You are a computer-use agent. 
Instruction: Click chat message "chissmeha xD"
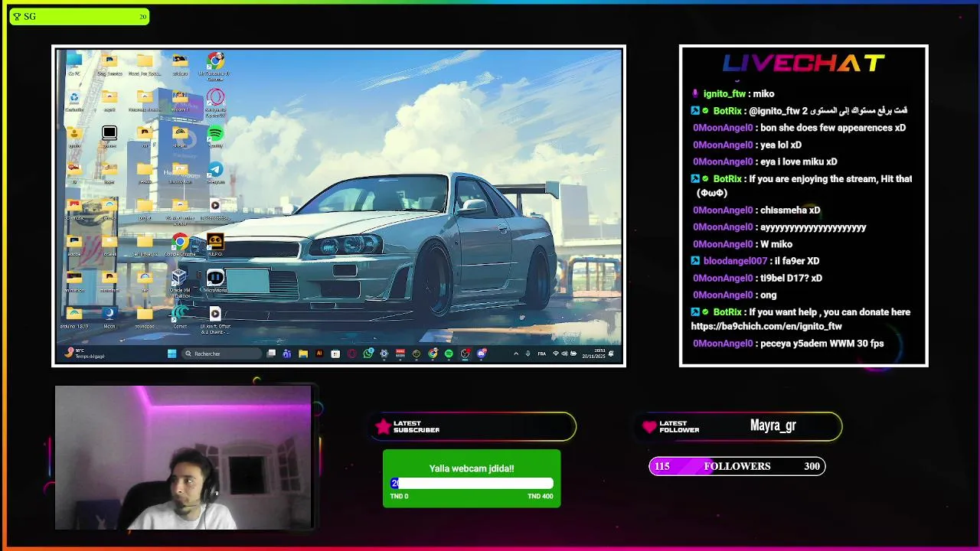coord(790,210)
